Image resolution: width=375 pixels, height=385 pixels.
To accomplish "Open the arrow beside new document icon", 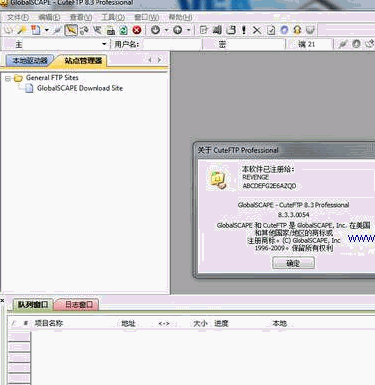I will (x=47, y=30).
